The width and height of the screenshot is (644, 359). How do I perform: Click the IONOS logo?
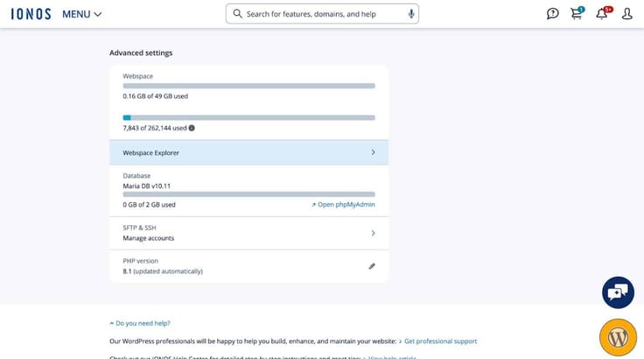pos(31,14)
